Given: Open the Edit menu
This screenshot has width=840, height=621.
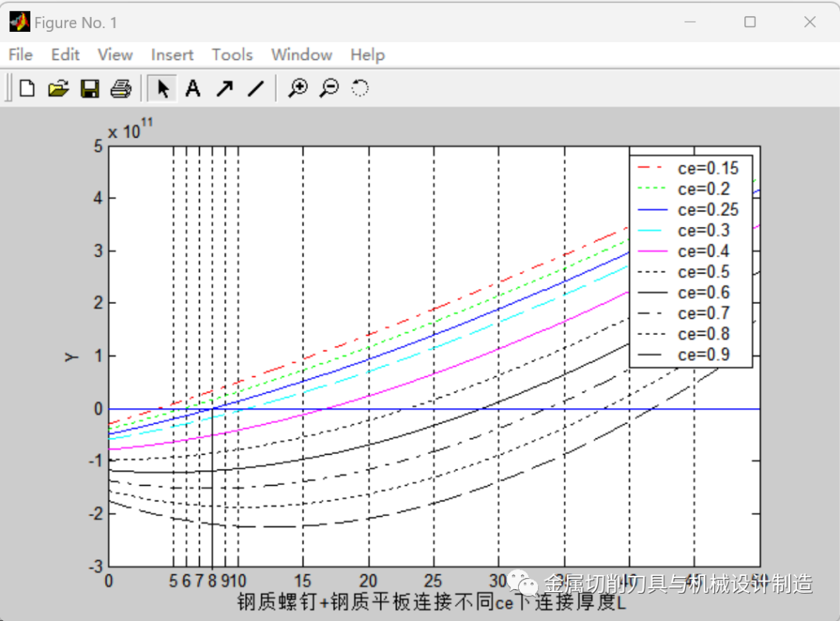Looking at the screenshot, I should pyautogui.click(x=65, y=54).
